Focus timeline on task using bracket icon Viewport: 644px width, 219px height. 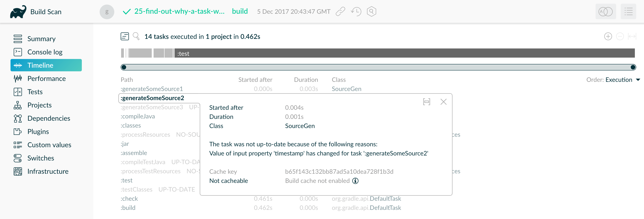[x=426, y=102]
